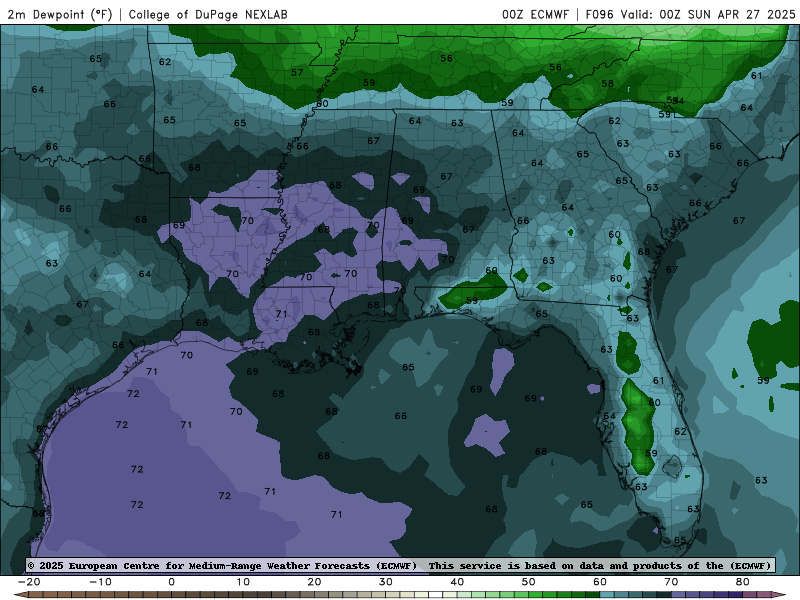
Task: Click the "60" color scale label
Action: click(600, 582)
